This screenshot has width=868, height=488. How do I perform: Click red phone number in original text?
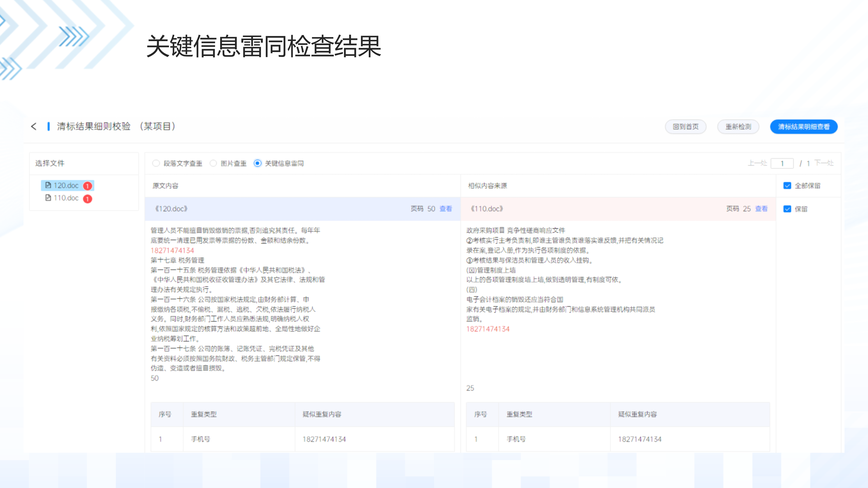tap(172, 251)
